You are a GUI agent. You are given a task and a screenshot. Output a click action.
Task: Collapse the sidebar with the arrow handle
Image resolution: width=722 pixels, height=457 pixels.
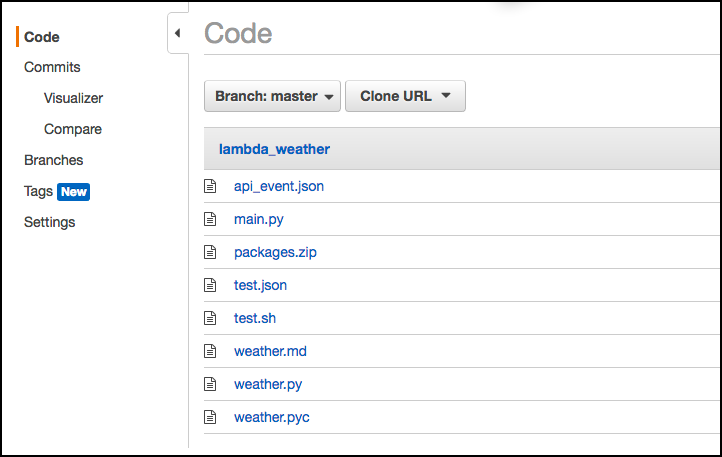pyautogui.click(x=178, y=33)
